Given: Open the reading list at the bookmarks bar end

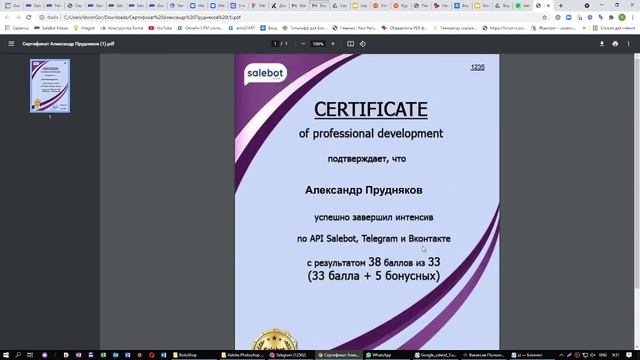Looking at the screenshot, I should pos(614,28).
